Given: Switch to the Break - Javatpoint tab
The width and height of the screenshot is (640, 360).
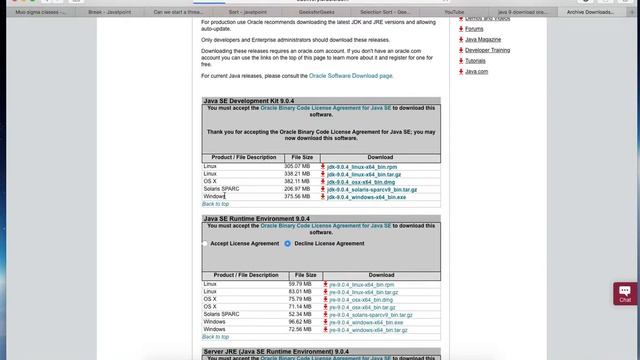Looking at the screenshot, I should (x=109, y=12).
